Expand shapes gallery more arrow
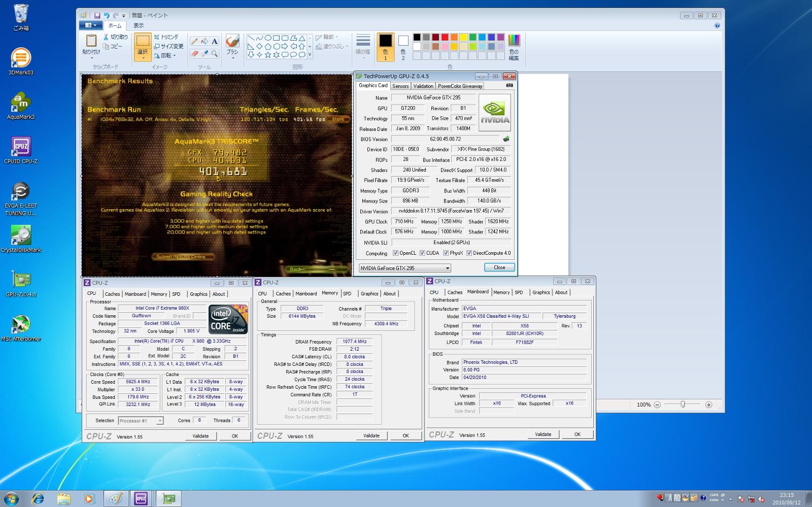This screenshot has height=507, width=812. [310, 55]
